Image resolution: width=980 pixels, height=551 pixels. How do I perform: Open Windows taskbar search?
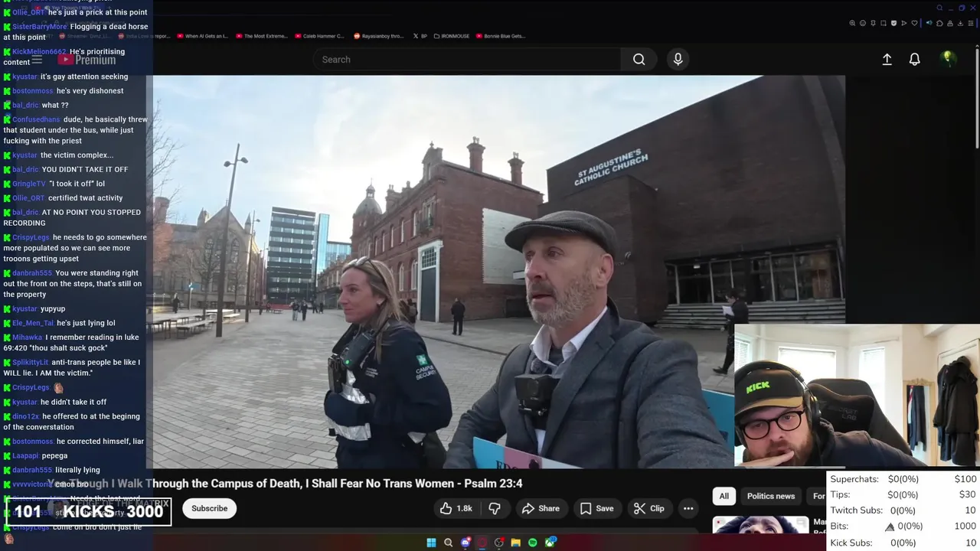449,543
